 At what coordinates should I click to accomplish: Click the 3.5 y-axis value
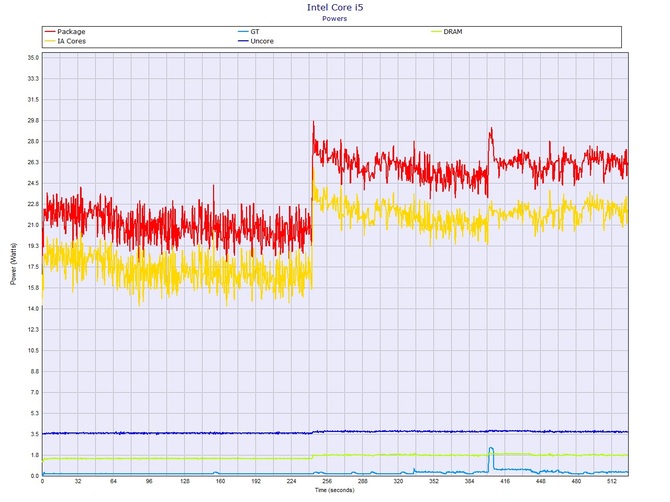tap(35, 434)
